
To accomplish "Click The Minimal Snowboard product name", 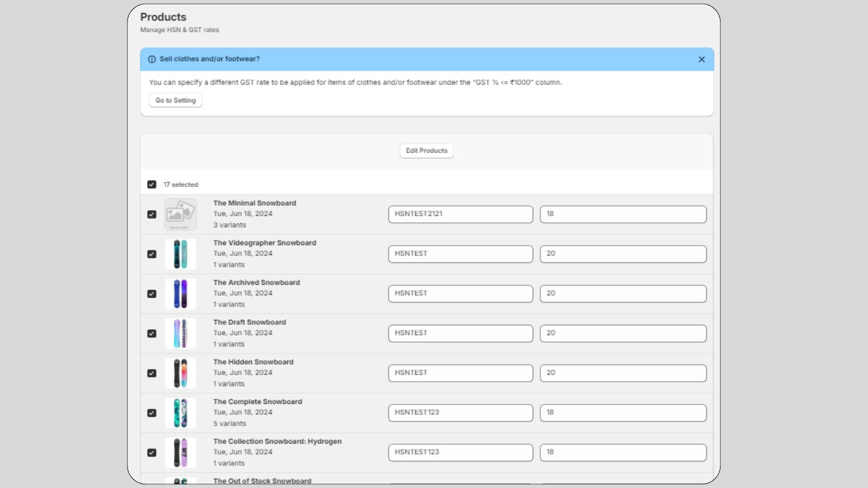I will pos(254,203).
